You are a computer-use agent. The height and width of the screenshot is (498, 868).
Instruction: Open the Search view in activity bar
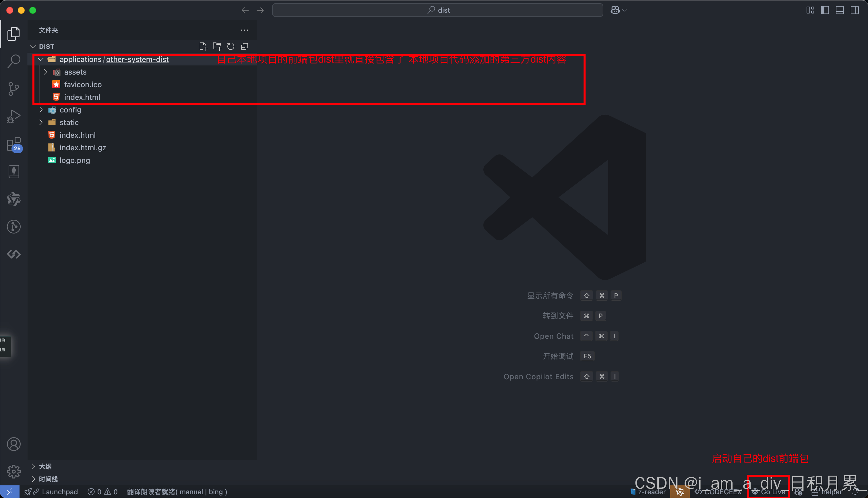[x=14, y=61]
